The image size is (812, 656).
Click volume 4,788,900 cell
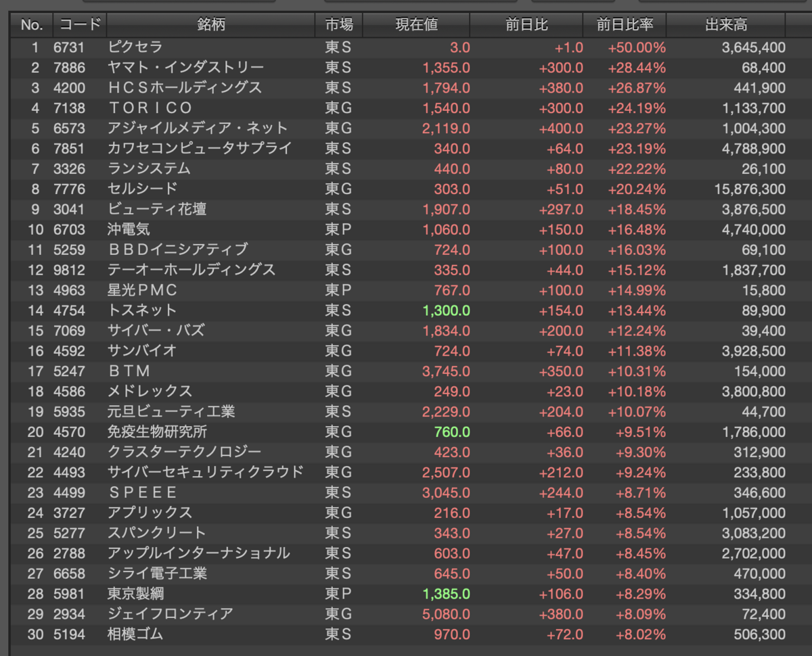(754, 149)
